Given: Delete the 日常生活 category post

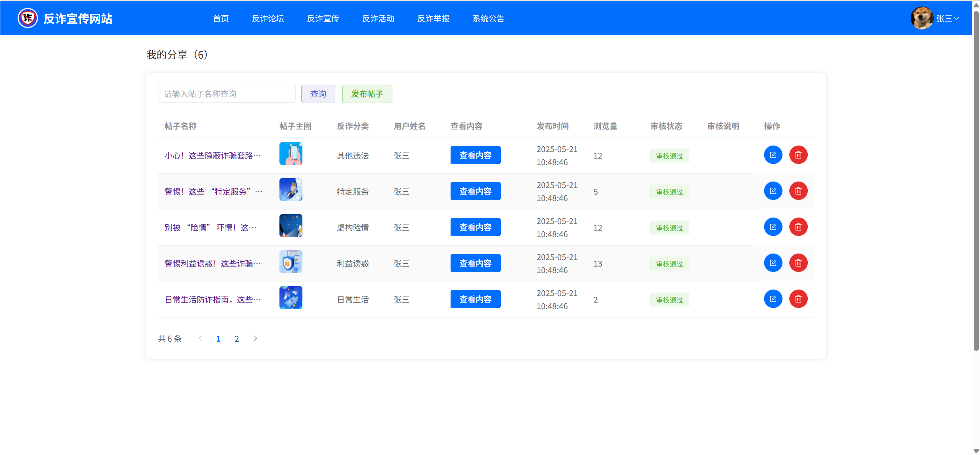Looking at the screenshot, I should click(798, 299).
